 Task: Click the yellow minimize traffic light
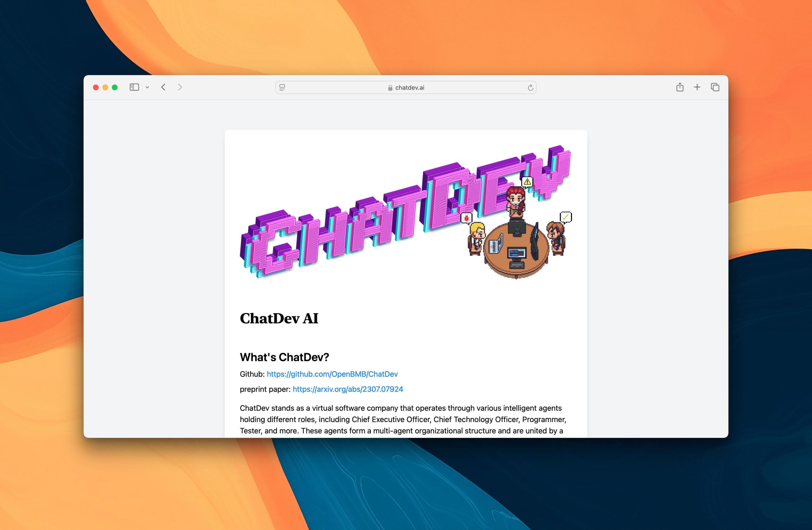(x=105, y=87)
